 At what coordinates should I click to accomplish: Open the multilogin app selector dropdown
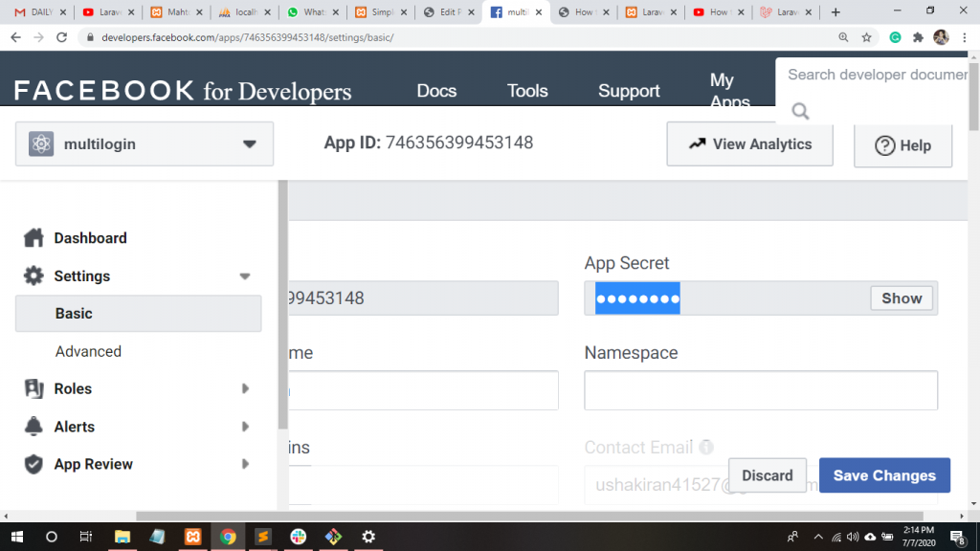click(145, 144)
